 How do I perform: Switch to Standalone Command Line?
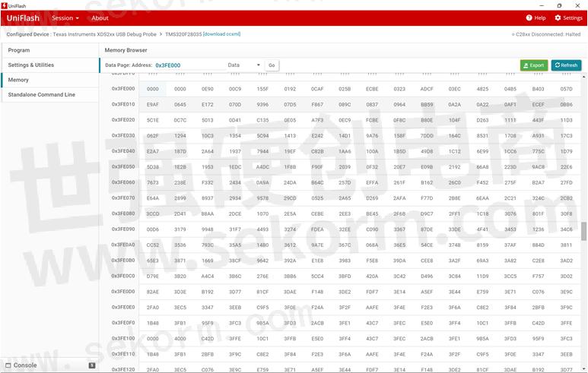(42, 95)
